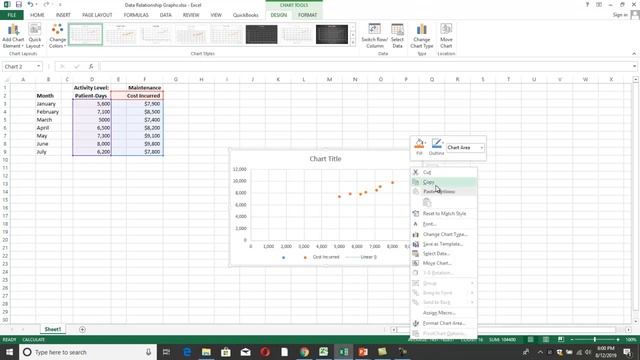Switch to Page Layout view icon
Viewport: 640px width, 360px height.
pyautogui.click(x=546, y=340)
